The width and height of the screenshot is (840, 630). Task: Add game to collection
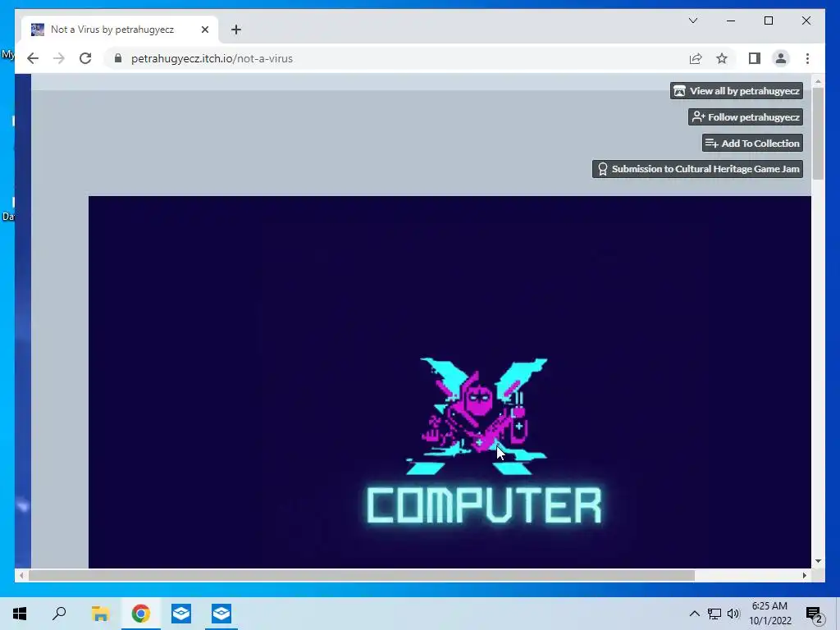[752, 143]
